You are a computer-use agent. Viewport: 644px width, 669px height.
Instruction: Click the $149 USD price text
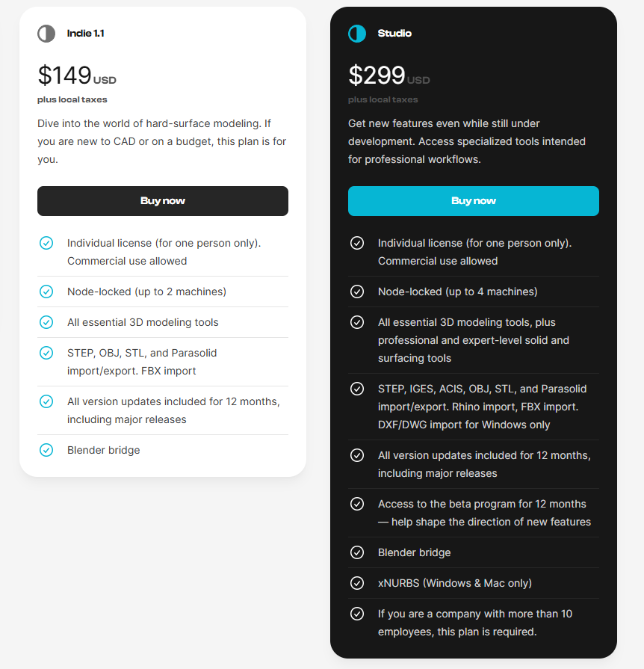pyautogui.click(x=77, y=75)
